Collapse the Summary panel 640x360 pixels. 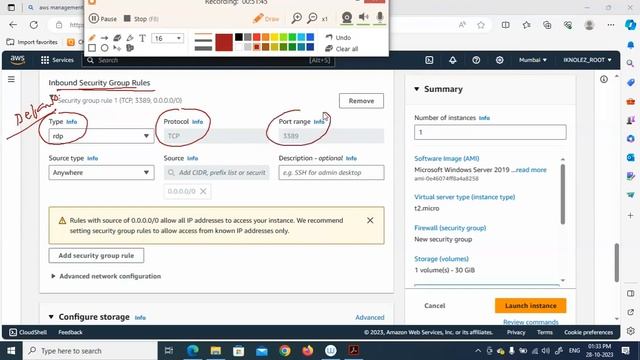(417, 89)
